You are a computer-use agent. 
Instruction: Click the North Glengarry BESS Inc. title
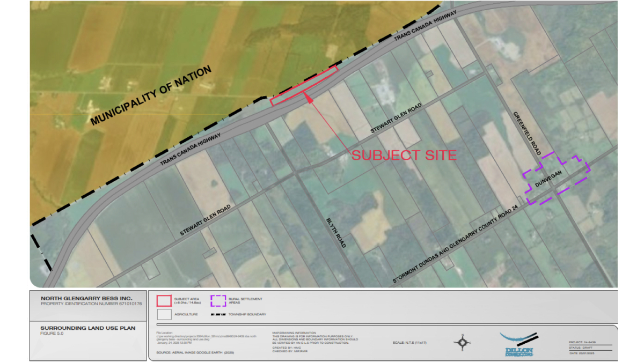click(86, 298)
